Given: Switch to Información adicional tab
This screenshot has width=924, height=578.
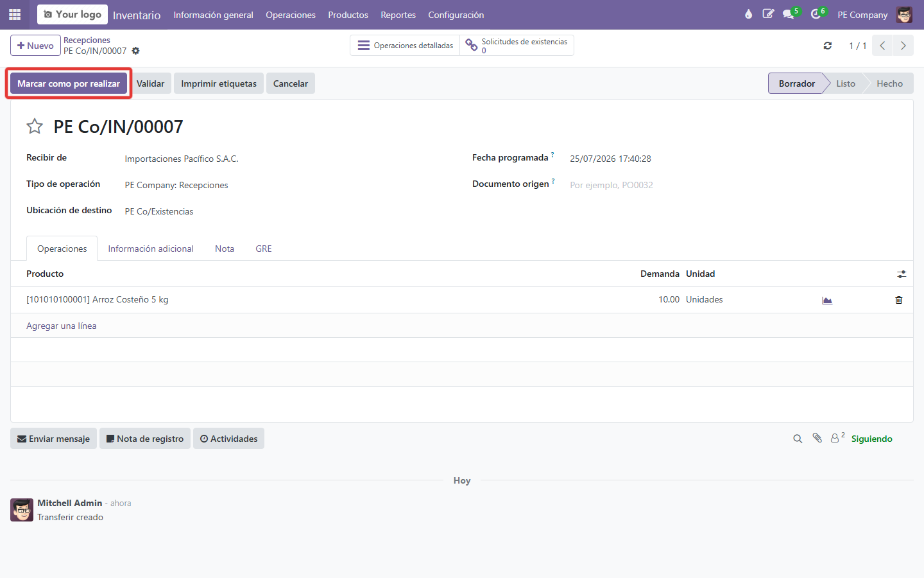Looking at the screenshot, I should tap(151, 249).
